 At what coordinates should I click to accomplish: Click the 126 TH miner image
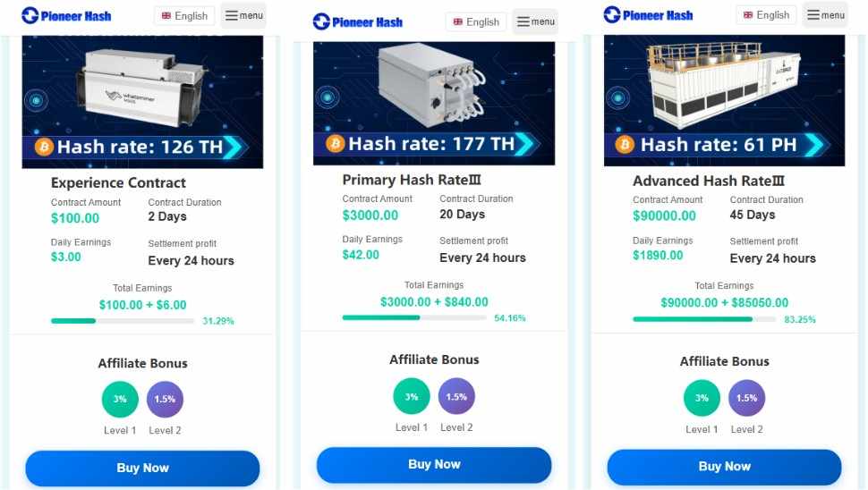(x=142, y=102)
